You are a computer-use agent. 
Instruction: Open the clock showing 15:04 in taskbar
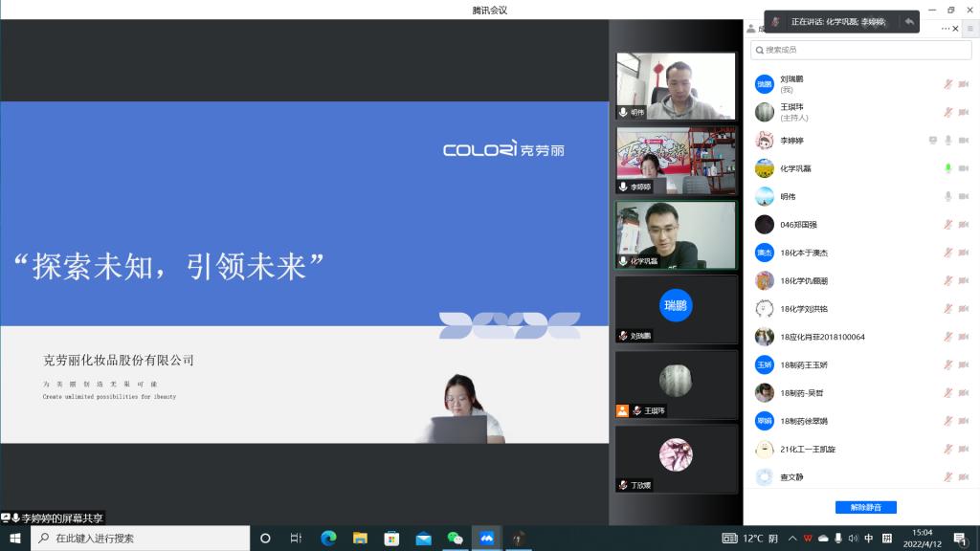pos(923,538)
